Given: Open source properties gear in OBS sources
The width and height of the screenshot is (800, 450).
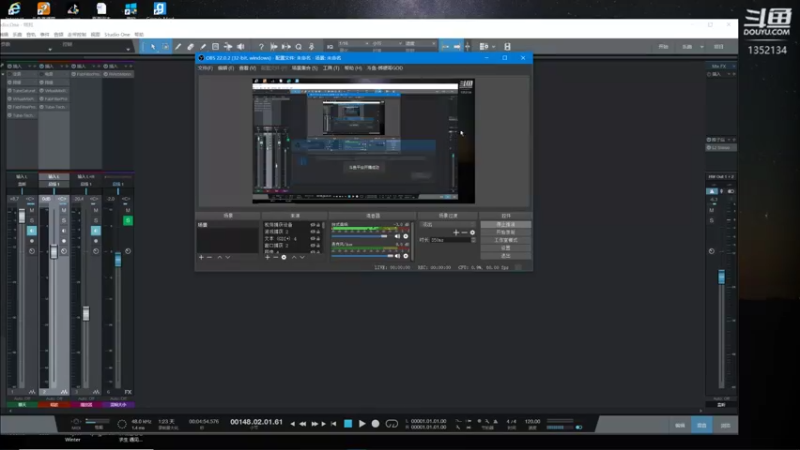Looking at the screenshot, I should (284, 257).
